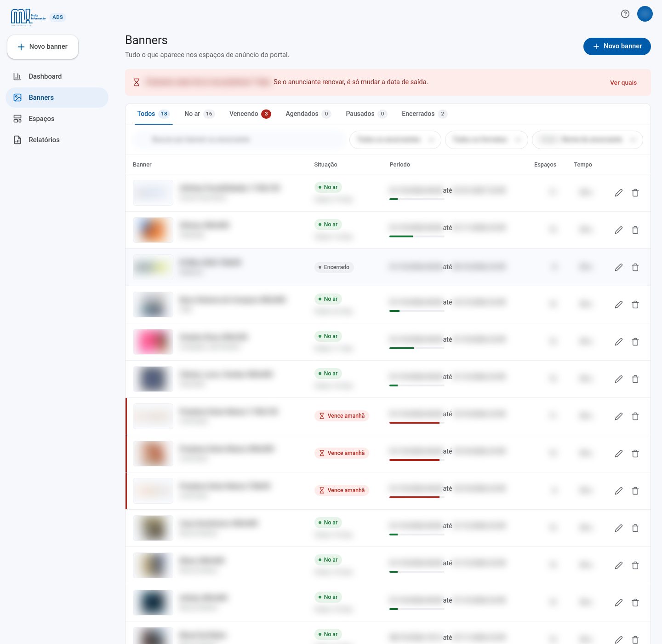Go to Espaços in the sidebar
The height and width of the screenshot is (644, 662).
click(x=57, y=119)
